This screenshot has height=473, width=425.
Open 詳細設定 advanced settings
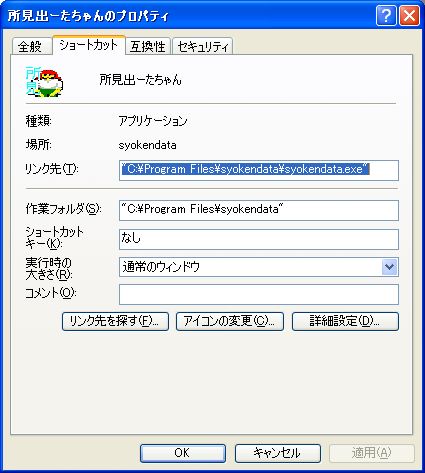coord(345,321)
